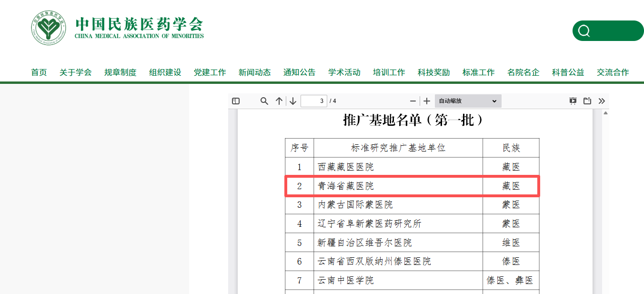644x294 pixels.
Task: Click the 中国民族医药学会 site title
Action: (x=140, y=24)
